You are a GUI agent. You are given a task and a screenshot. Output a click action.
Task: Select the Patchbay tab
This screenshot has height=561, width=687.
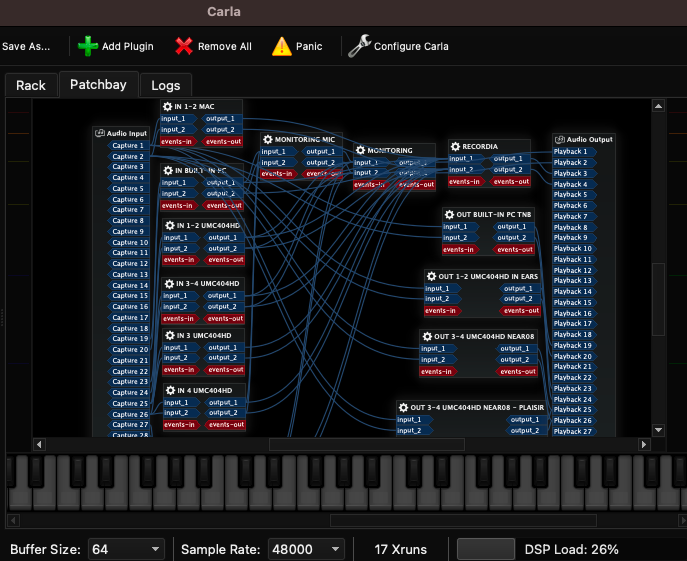click(98, 85)
